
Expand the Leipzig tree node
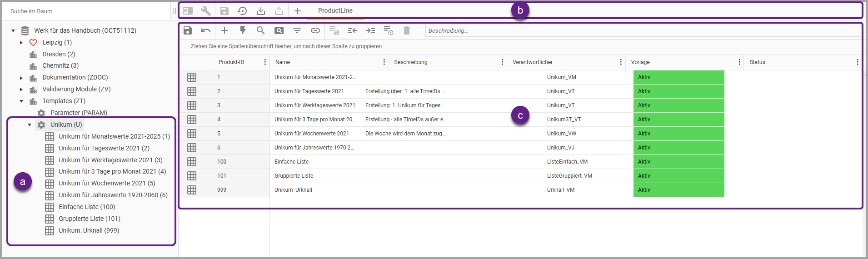click(21, 43)
